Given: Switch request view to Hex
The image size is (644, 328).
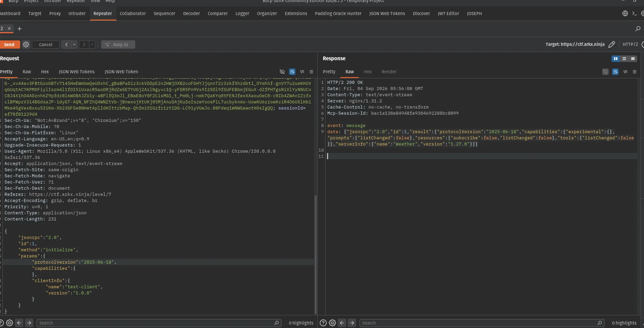Looking at the screenshot, I should [45, 72].
